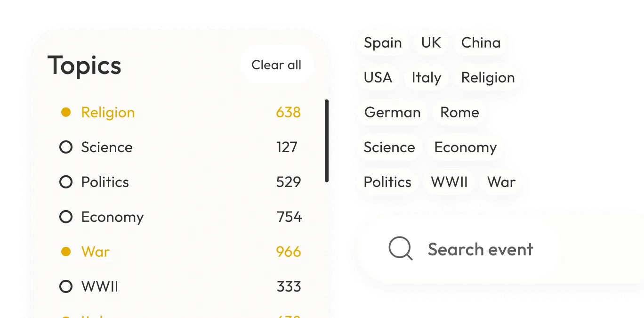Screen dimensions: 644x318
Task: Click the Search event input field
Action: tap(481, 250)
